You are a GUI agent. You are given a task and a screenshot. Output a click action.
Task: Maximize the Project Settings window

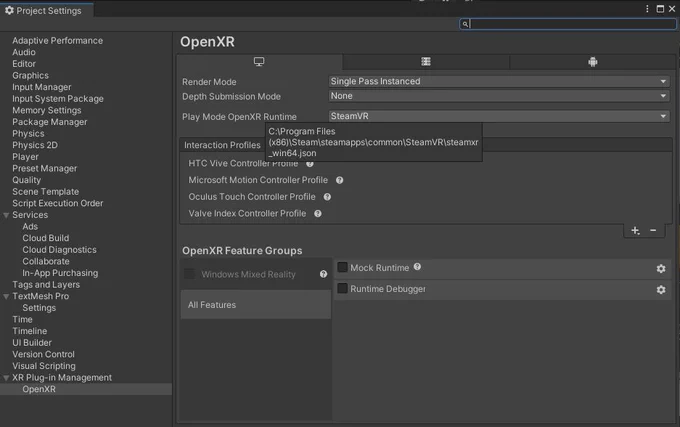tap(660, 9)
